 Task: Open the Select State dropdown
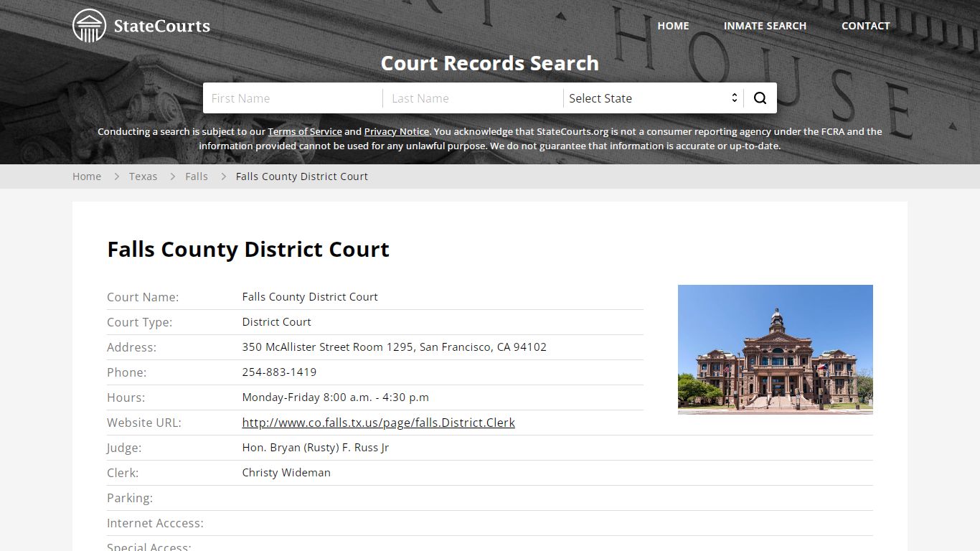pyautogui.click(x=654, y=98)
